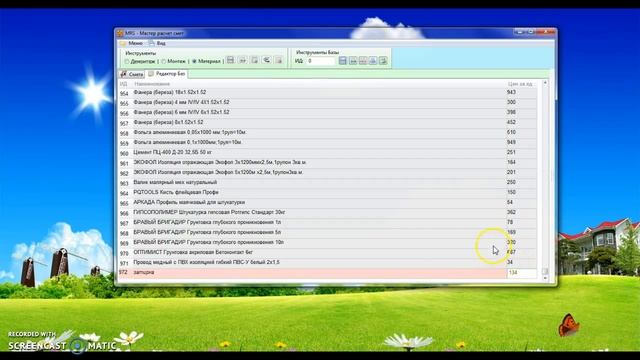
Task: Click fourth icon right of the ИД field
Action: 373,61
